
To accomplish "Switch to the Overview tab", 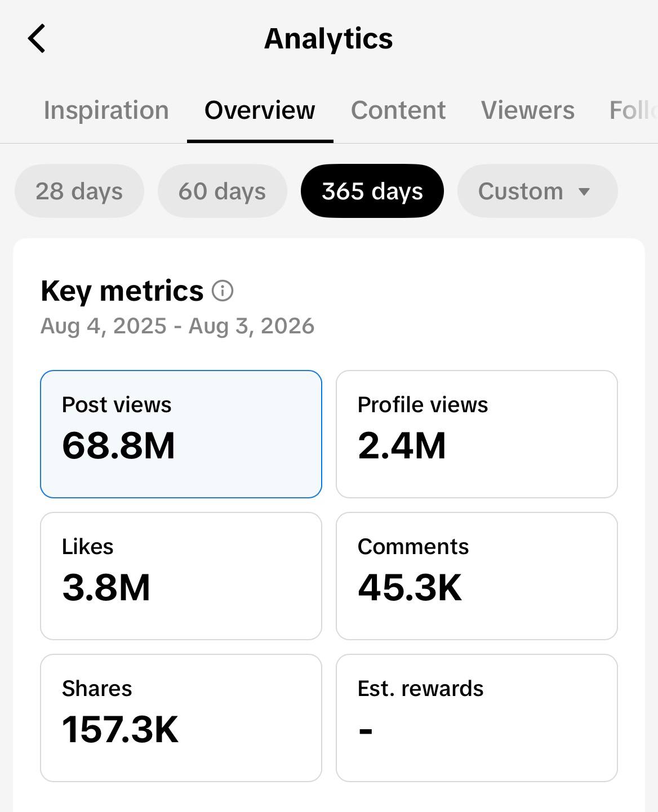I will pyautogui.click(x=260, y=110).
